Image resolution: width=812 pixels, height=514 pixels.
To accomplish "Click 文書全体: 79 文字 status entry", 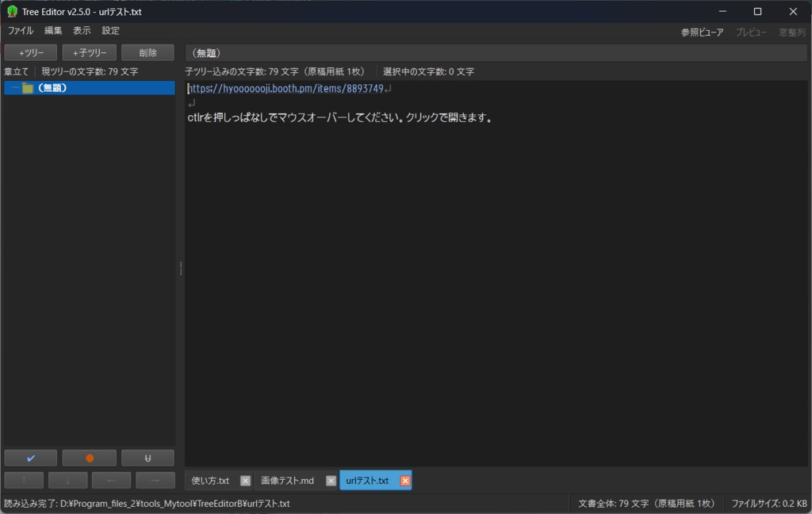I will [x=647, y=504].
